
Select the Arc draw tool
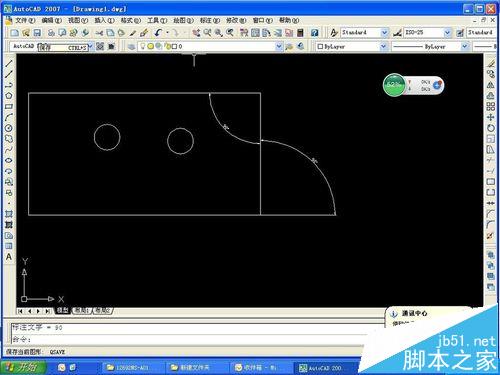(9, 117)
